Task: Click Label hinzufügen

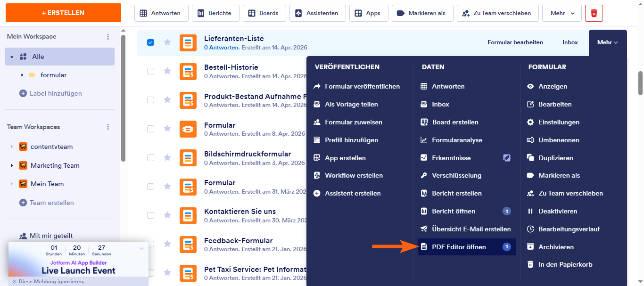Action: pyautogui.click(x=51, y=93)
